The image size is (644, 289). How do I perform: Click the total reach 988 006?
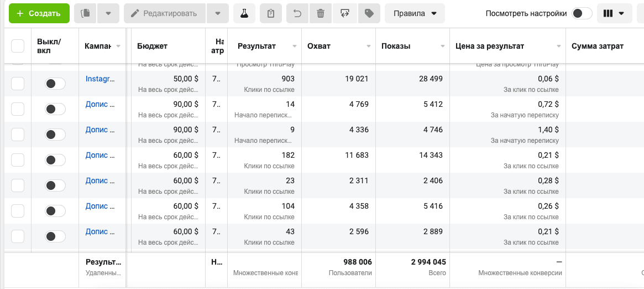[x=357, y=262]
